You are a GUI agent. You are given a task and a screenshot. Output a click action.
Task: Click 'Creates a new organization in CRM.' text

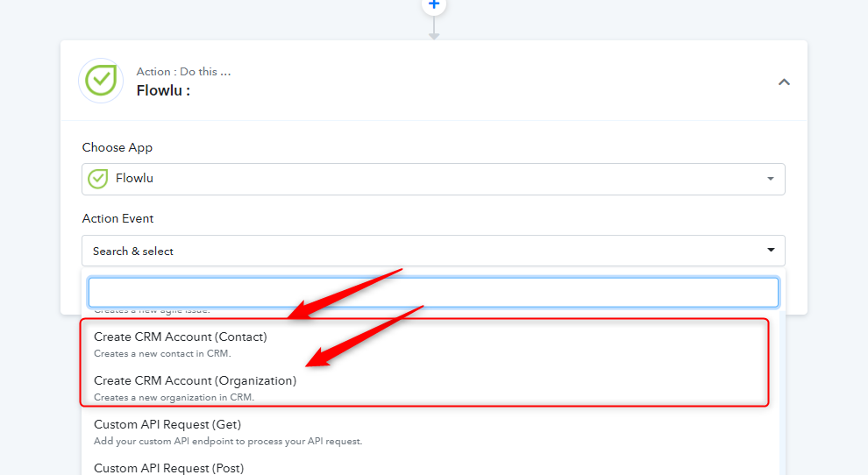[174, 398]
